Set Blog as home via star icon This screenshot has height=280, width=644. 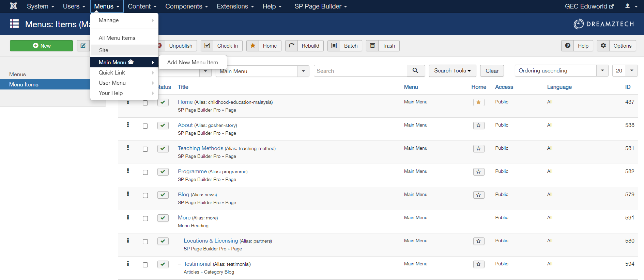(479, 195)
